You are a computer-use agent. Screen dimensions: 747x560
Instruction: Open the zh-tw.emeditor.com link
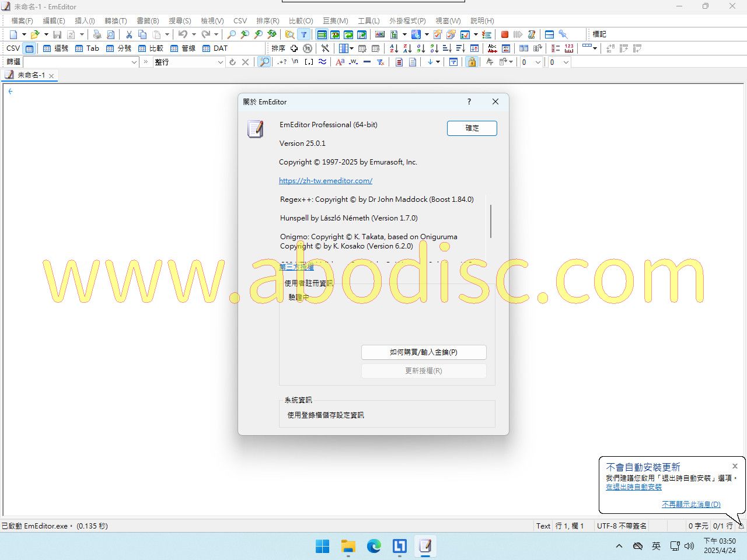coord(326,181)
